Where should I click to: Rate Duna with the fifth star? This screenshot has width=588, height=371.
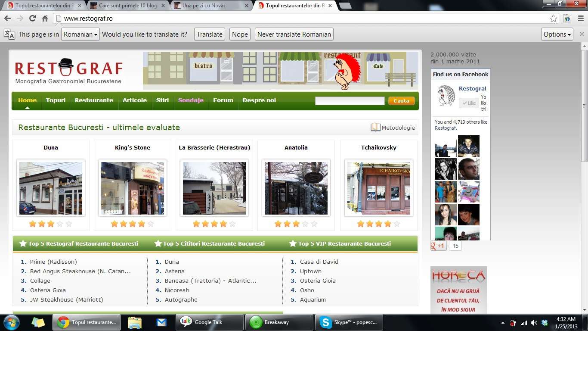pos(69,224)
